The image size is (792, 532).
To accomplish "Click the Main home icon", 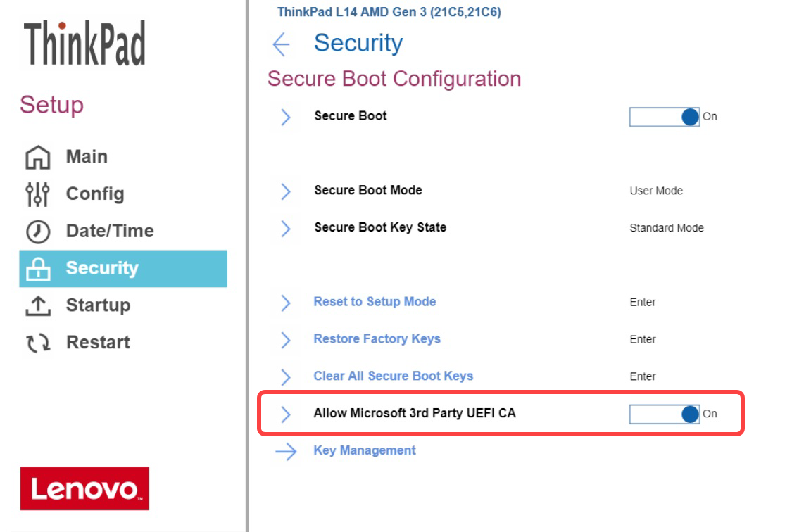I will tap(37, 157).
